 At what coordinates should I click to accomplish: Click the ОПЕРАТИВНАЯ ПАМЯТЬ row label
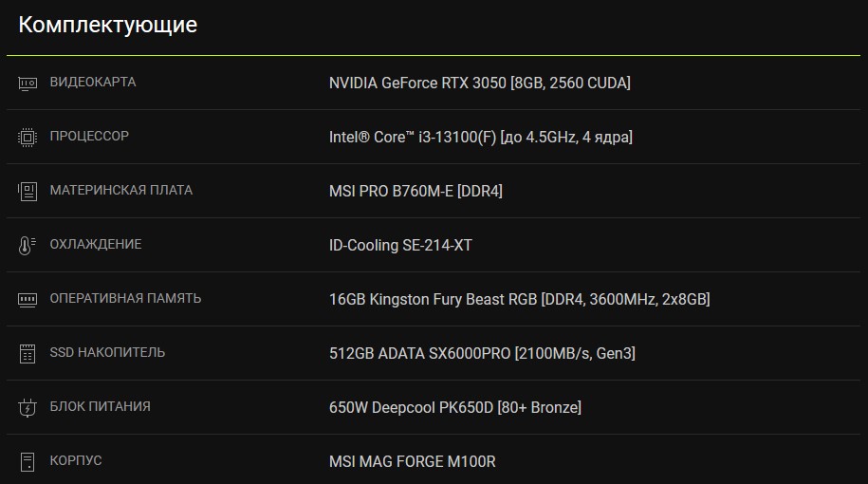point(125,298)
